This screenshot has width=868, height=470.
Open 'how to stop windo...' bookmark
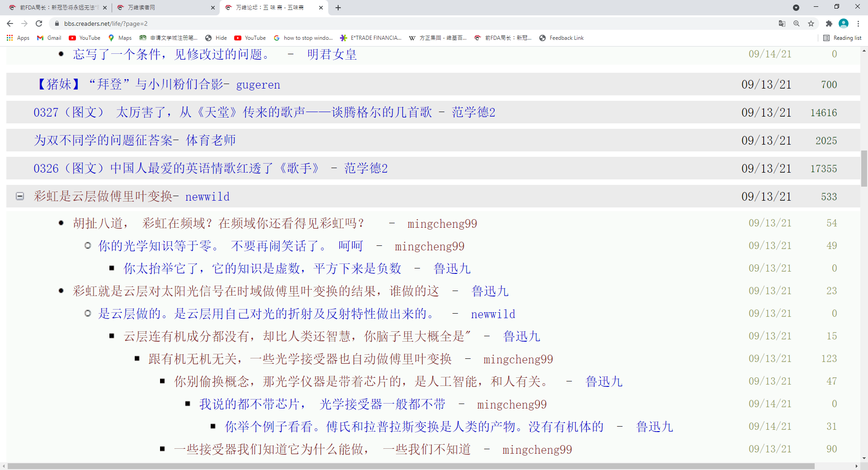[x=303, y=38]
